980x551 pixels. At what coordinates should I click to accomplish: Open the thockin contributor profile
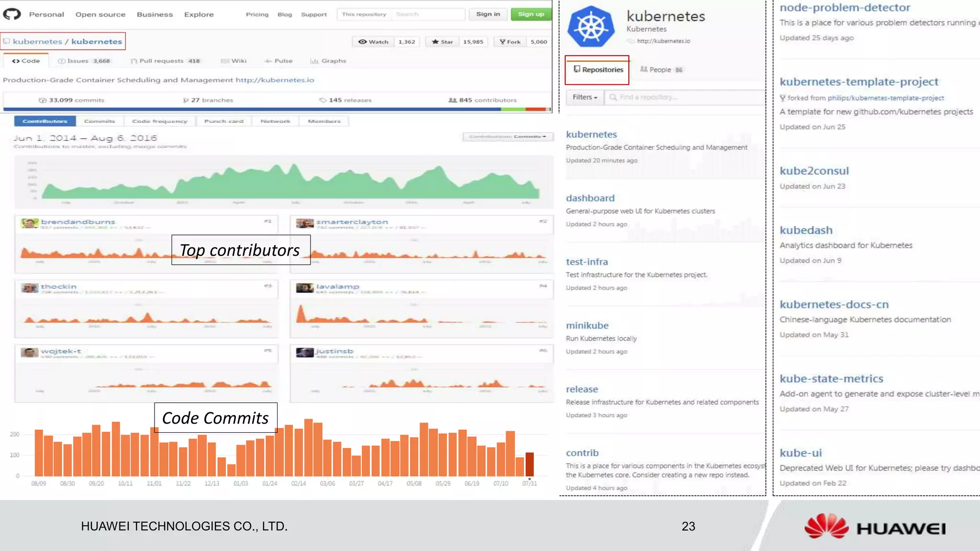tap(58, 286)
